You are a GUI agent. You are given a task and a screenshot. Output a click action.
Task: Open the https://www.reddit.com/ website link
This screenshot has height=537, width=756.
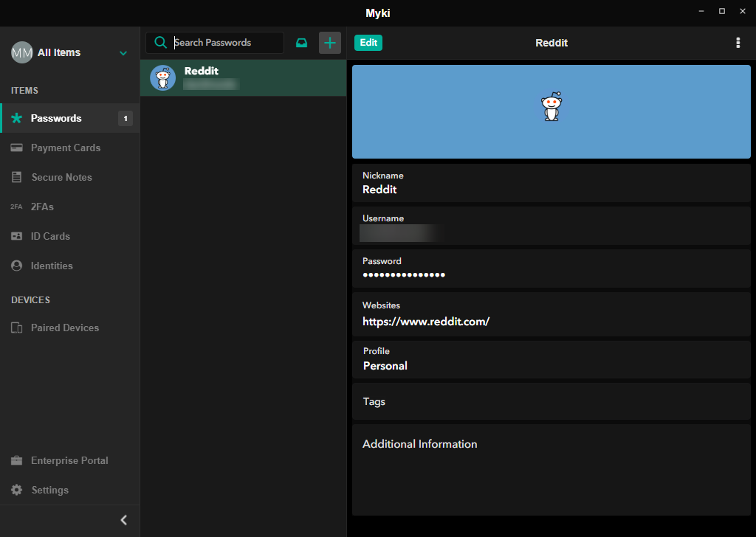(x=426, y=321)
